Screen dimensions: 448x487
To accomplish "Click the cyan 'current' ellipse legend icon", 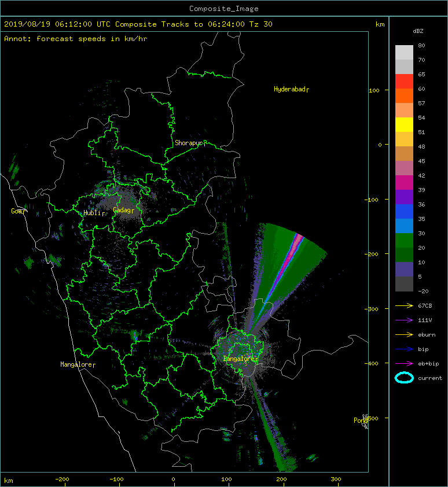I will point(404,378).
